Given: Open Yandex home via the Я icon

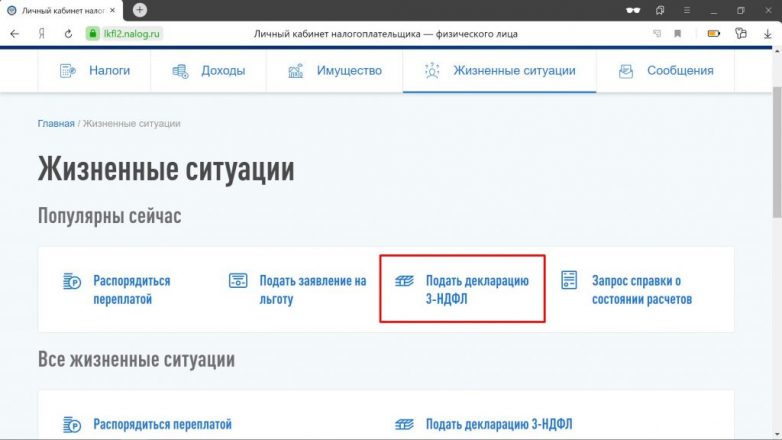Looking at the screenshot, I should [x=42, y=33].
